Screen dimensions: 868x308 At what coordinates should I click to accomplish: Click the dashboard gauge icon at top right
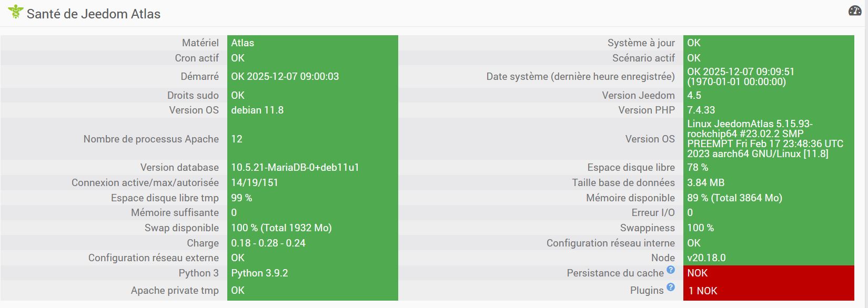[x=855, y=11]
